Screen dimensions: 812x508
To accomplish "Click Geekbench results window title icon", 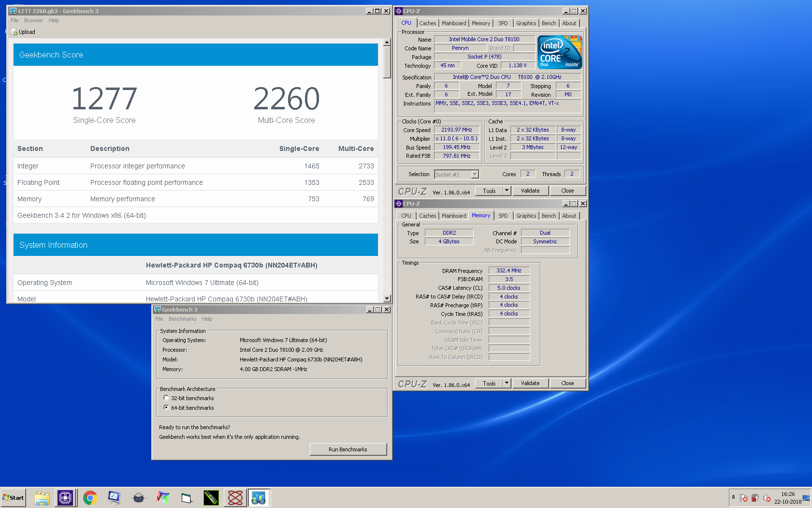I will point(13,11).
